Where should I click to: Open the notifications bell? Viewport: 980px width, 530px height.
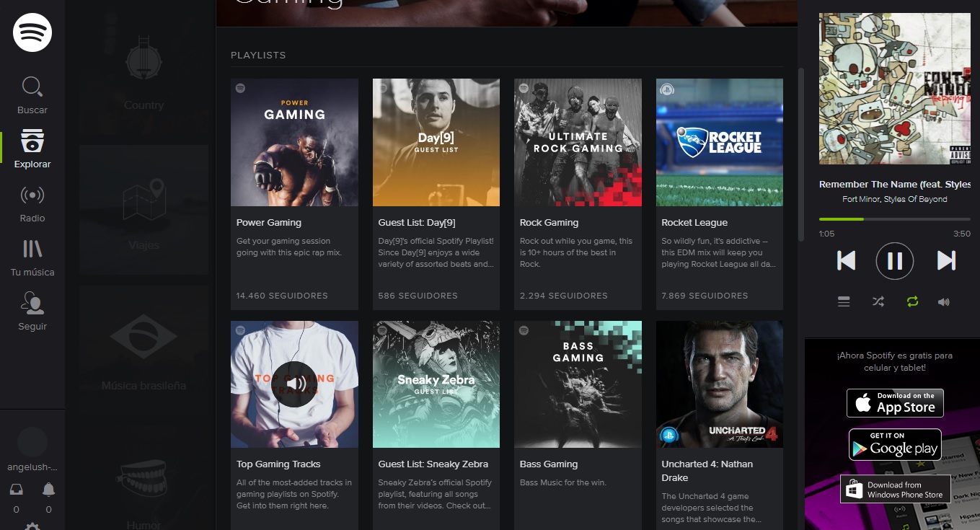pos(48,490)
